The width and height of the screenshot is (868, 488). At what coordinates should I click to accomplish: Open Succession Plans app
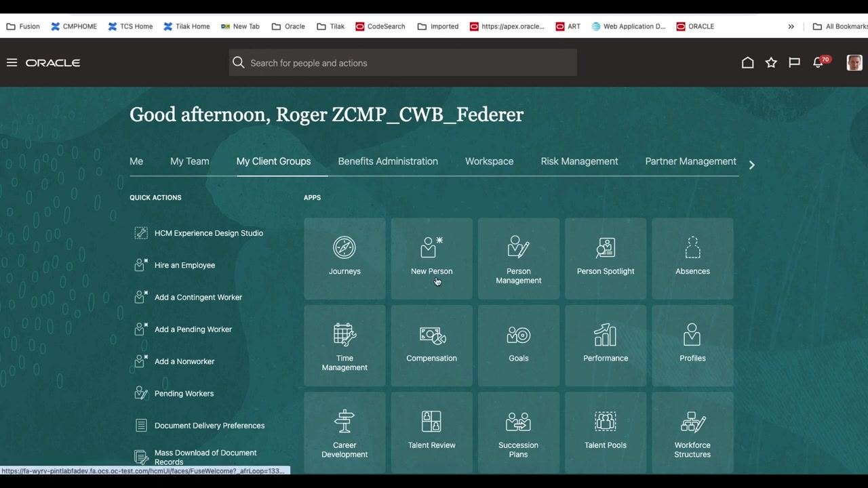[519, 432]
